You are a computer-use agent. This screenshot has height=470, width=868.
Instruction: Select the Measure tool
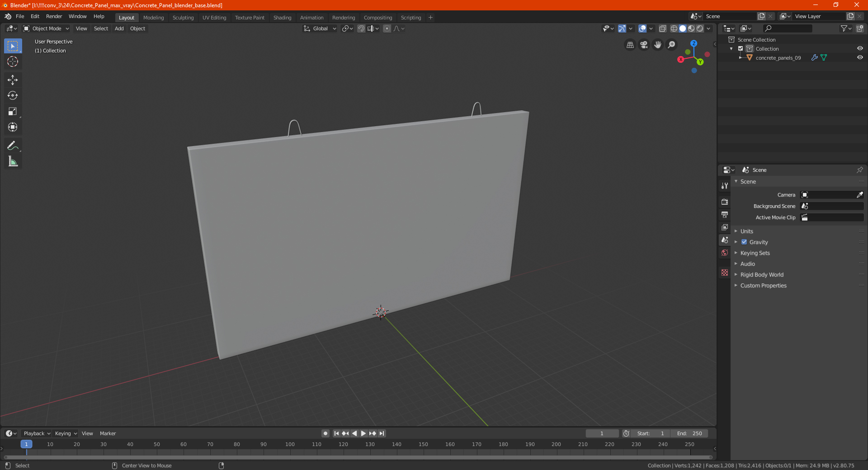13,161
